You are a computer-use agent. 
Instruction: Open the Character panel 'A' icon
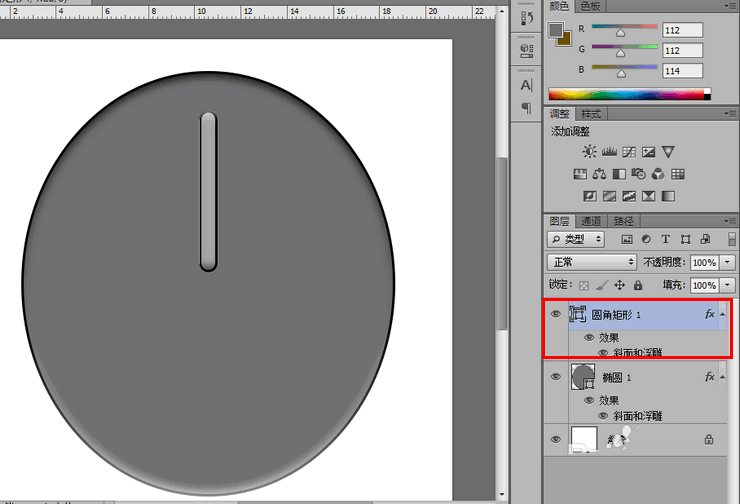click(x=526, y=86)
